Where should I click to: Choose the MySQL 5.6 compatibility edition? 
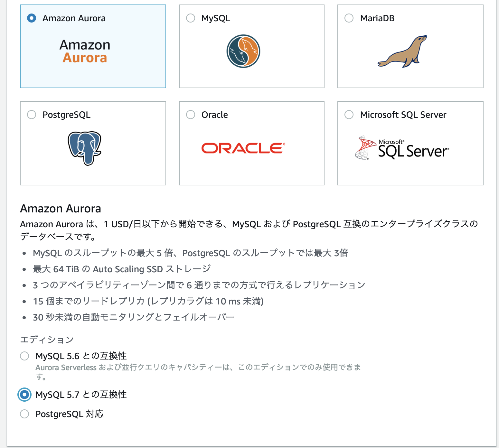pyautogui.click(x=24, y=356)
